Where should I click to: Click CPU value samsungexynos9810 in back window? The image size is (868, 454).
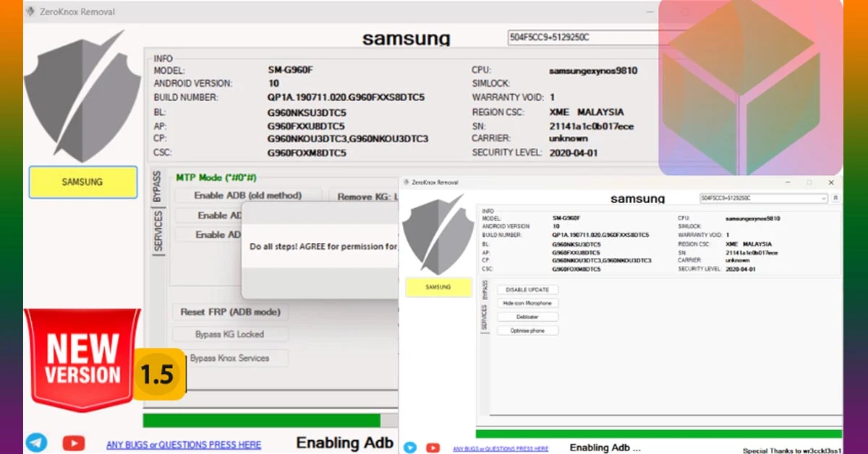[x=593, y=71]
